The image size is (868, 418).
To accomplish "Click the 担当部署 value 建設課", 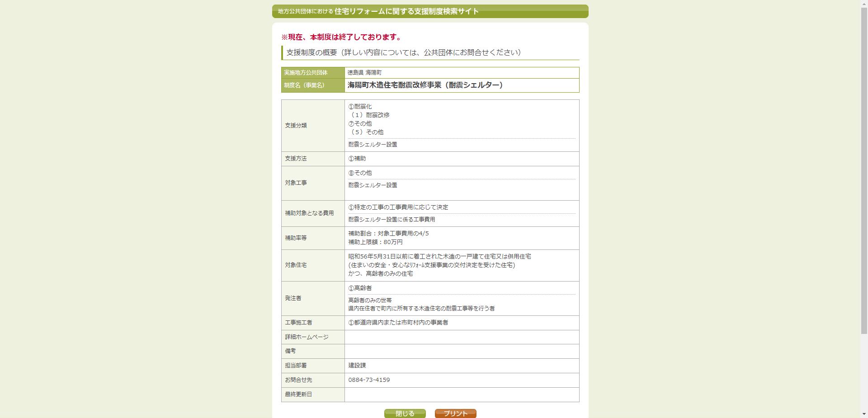I will click(x=357, y=366).
